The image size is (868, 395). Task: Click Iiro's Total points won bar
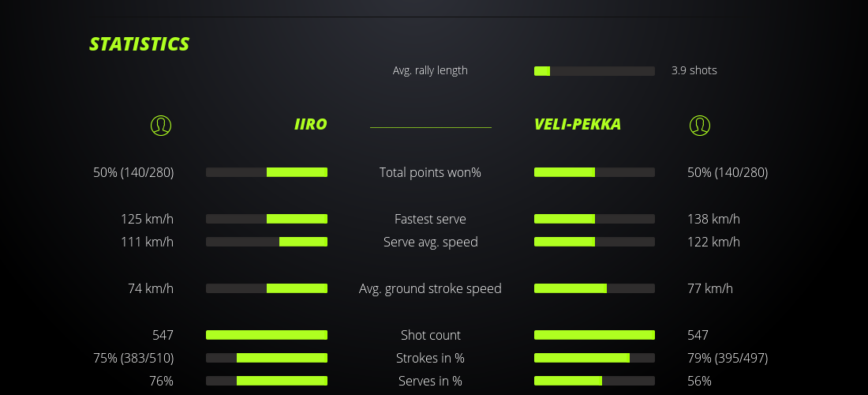267,172
